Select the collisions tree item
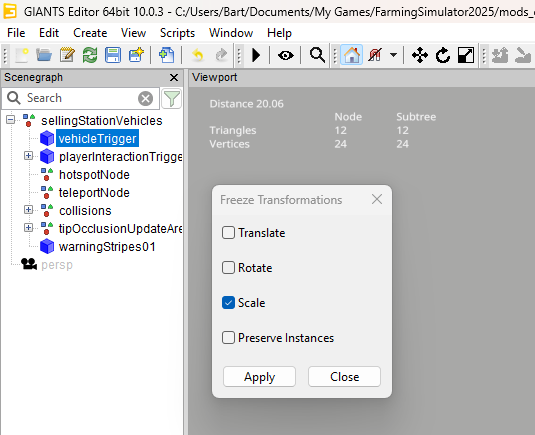This screenshot has width=535, height=435. point(85,211)
